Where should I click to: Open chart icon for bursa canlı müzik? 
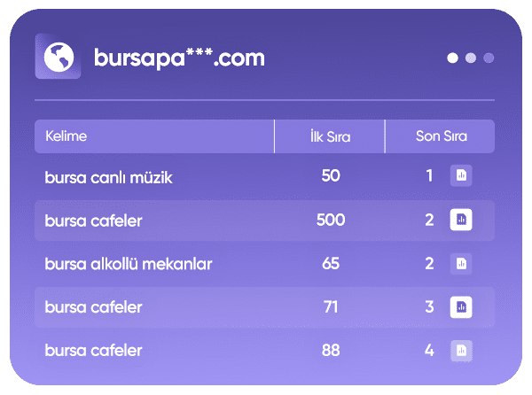[x=460, y=176]
